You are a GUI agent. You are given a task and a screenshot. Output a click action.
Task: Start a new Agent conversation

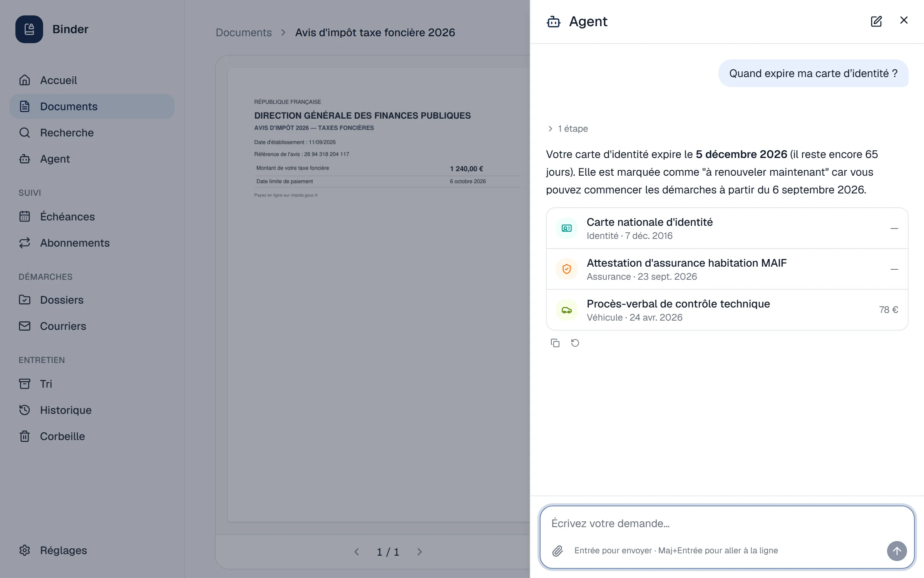[x=876, y=21]
